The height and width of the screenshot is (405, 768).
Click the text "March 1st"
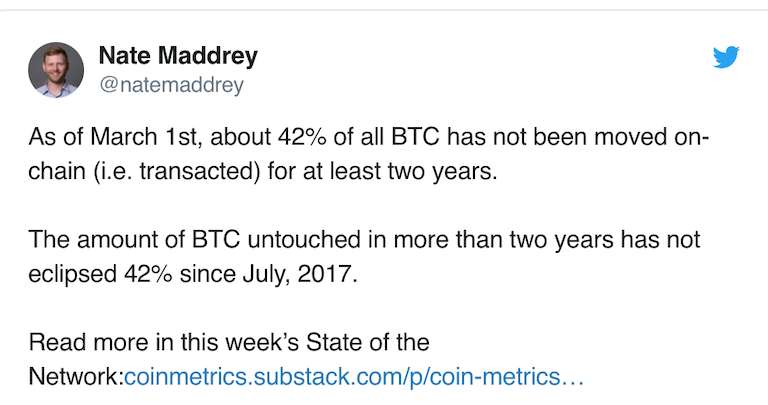[x=144, y=137]
